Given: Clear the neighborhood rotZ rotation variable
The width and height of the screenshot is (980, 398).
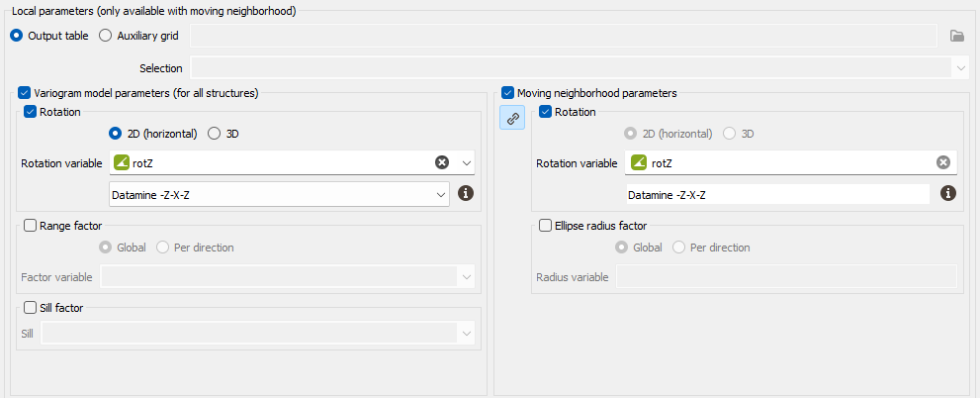Looking at the screenshot, I should (943, 162).
